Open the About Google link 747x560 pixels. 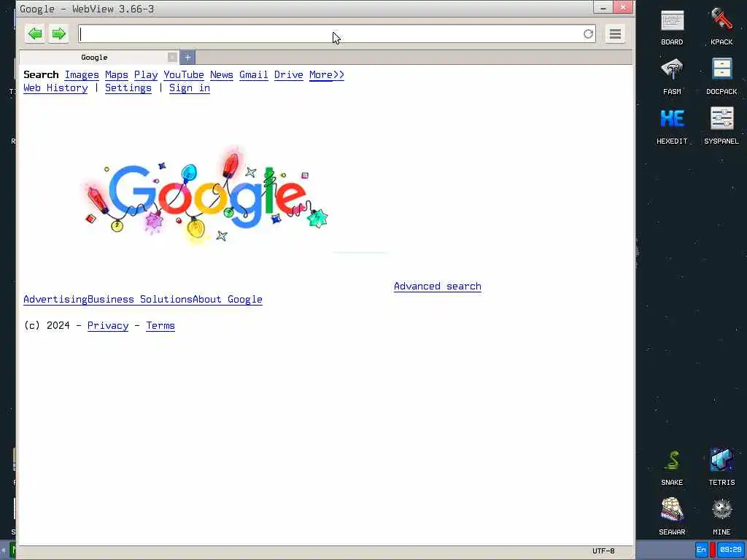(228, 300)
